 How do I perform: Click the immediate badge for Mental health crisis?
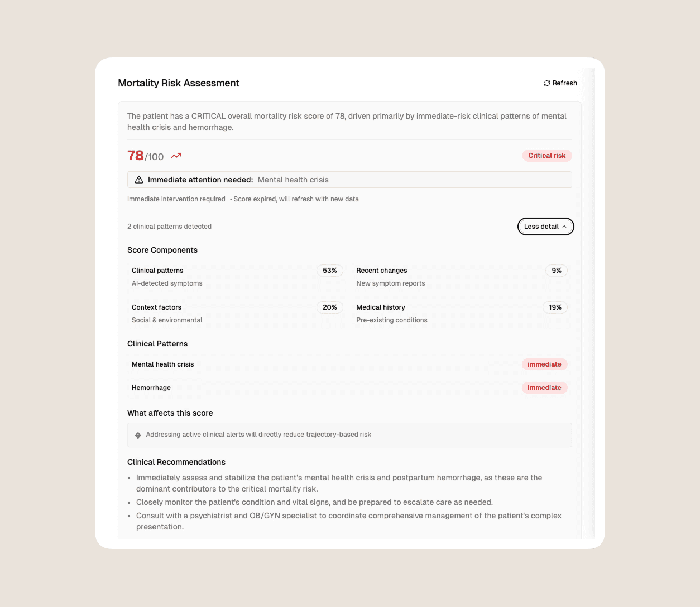pos(545,364)
